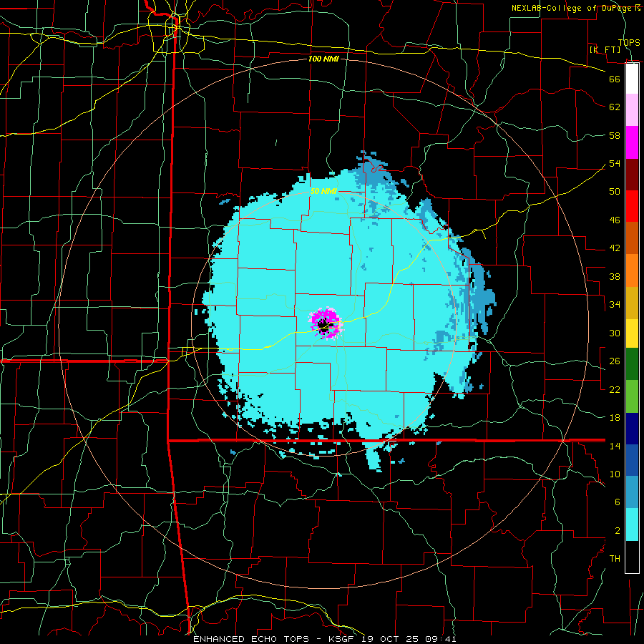This screenshot has width=644, height=644.
Task: Click the [K FT] units label
Action: [605, 49]
